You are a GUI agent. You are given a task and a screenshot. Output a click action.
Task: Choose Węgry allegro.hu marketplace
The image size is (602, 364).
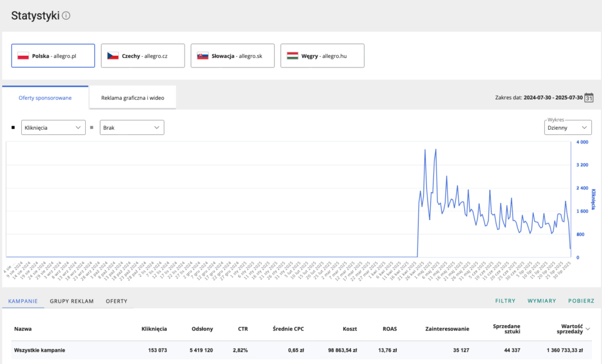click(x=322, y=56)
